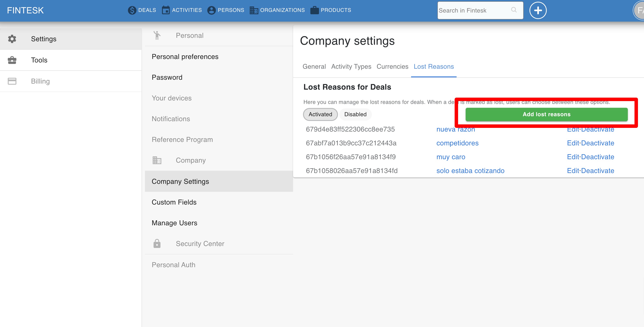
Task: Click ID 679d4e83ff522306cc8ee735
Action: (350, 129)
